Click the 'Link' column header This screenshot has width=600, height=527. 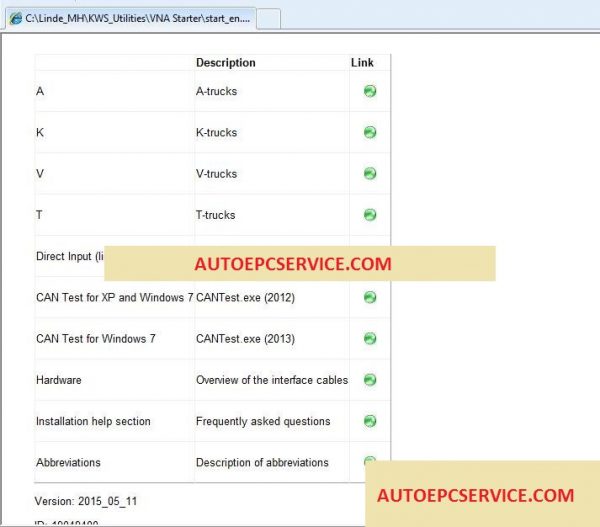(x=362, y=63)
